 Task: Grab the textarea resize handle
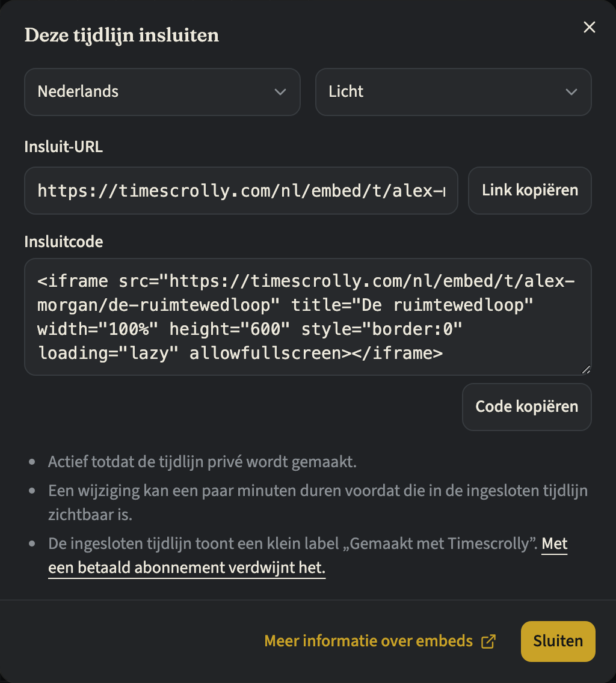(x=586, y=370)
